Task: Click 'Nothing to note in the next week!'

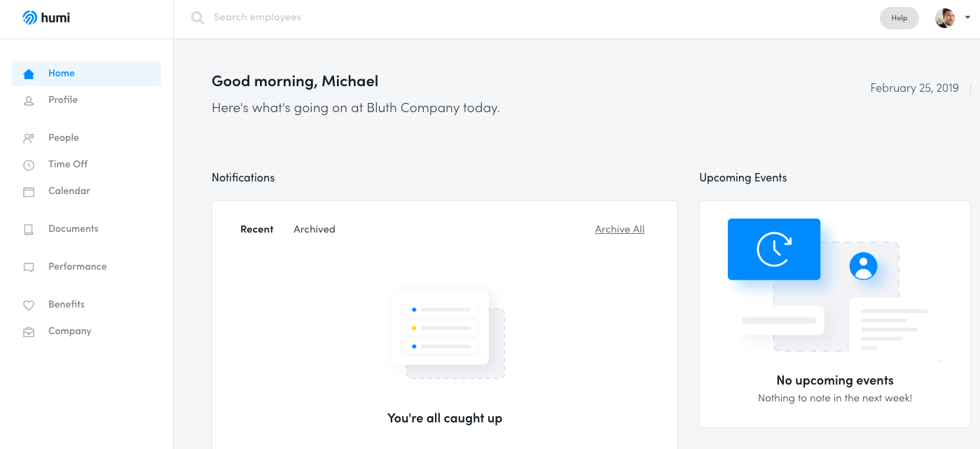Action: pos(835,399)
